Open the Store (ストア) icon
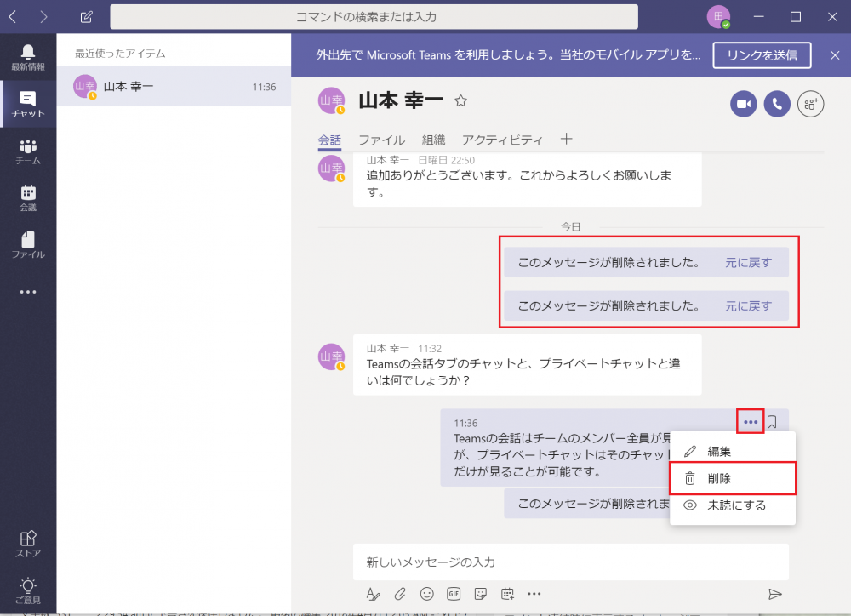This screenshot has height=616, width=851. [28, 544]
